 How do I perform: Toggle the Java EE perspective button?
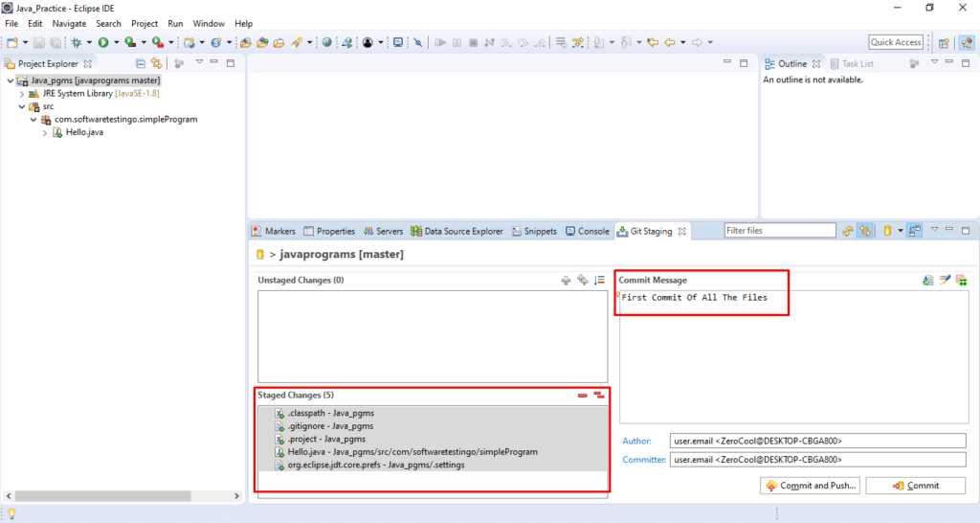[967, 42]
